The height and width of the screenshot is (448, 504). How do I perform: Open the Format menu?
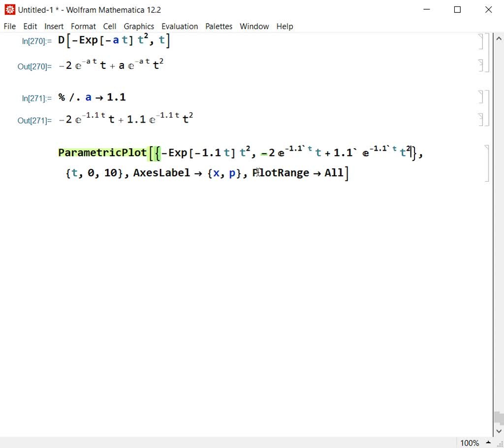(83, 26)
